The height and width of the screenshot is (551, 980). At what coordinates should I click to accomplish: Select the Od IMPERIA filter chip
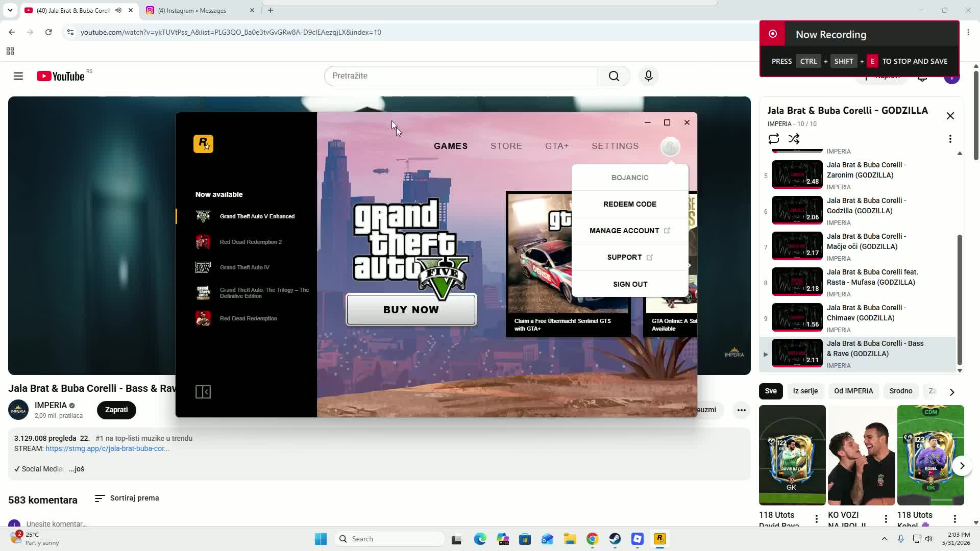click(853, 391)
